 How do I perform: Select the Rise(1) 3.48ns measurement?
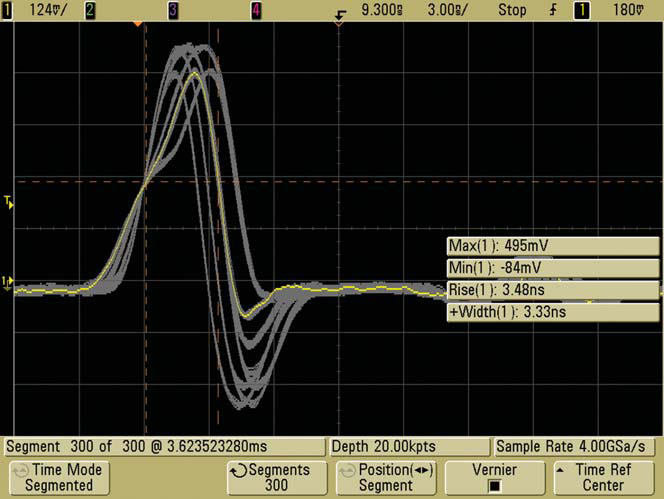pyautogui.click(x=551, y=291)
